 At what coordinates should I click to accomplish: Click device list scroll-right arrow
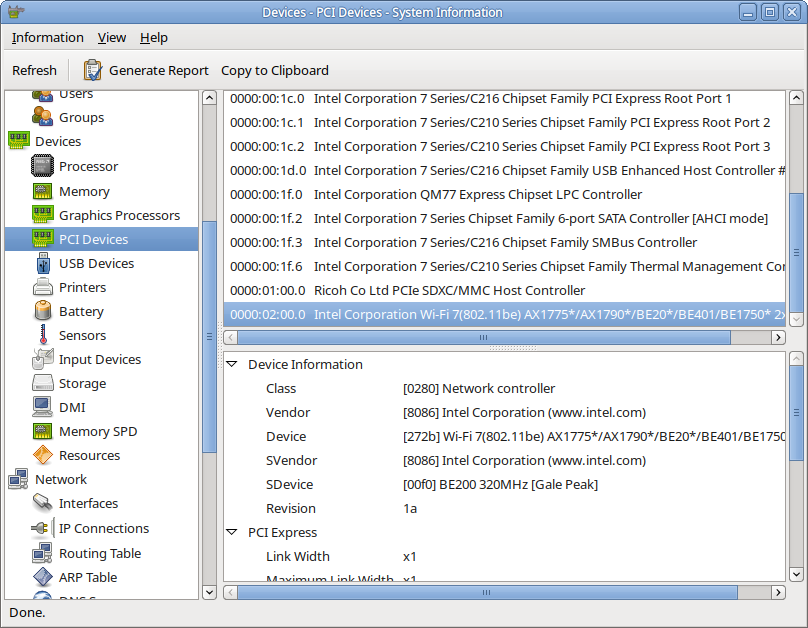pyautogui.click(x=778, y=337)
